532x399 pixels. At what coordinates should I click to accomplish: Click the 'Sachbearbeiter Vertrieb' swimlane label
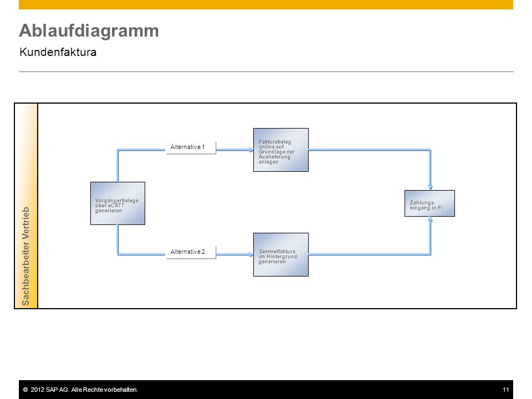(26, 256)
